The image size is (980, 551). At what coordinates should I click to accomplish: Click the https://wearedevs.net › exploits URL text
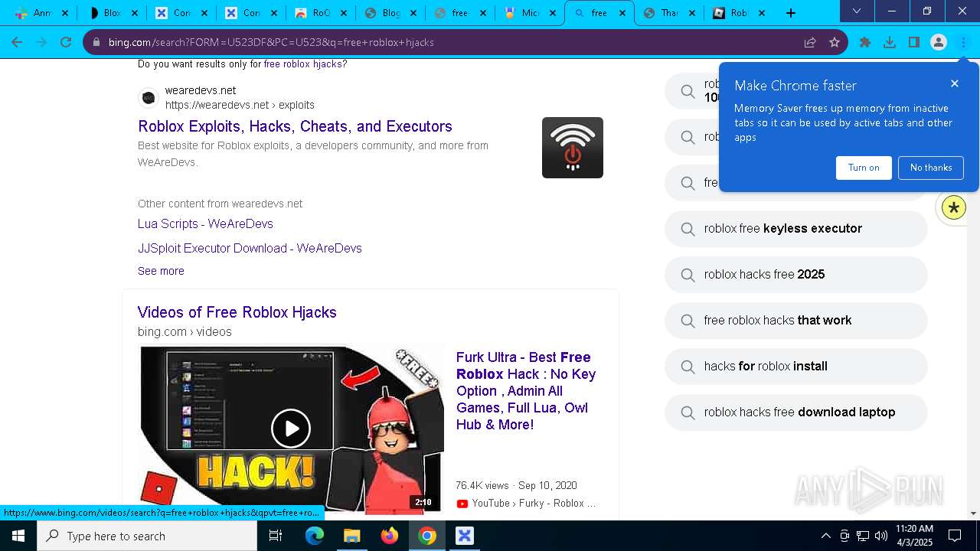click(240, 105)
